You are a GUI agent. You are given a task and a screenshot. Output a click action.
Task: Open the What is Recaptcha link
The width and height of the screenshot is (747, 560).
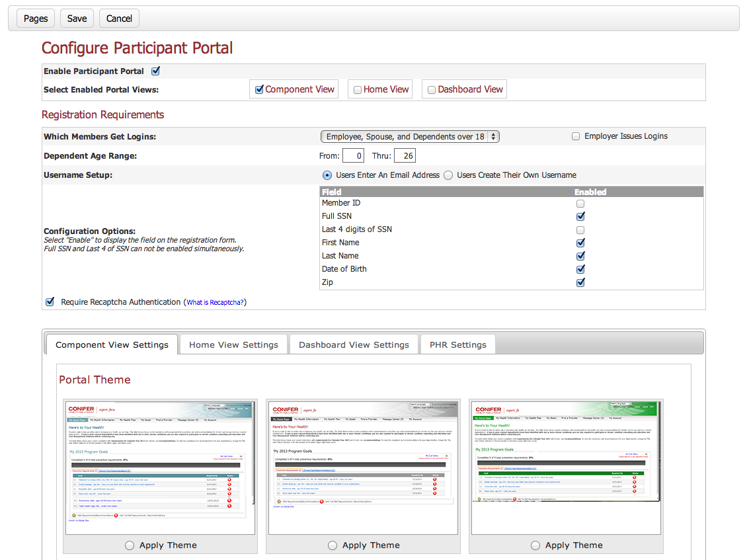coord(215,302)
